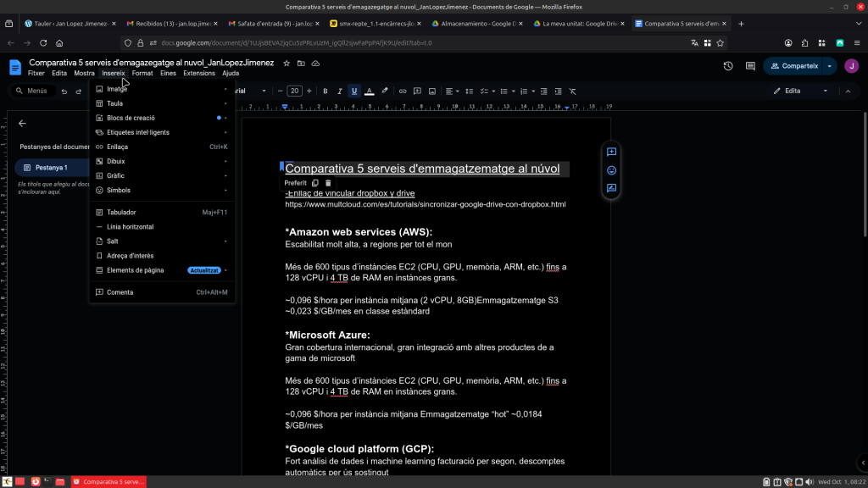Click the Comparteix share button

[793, 66]
